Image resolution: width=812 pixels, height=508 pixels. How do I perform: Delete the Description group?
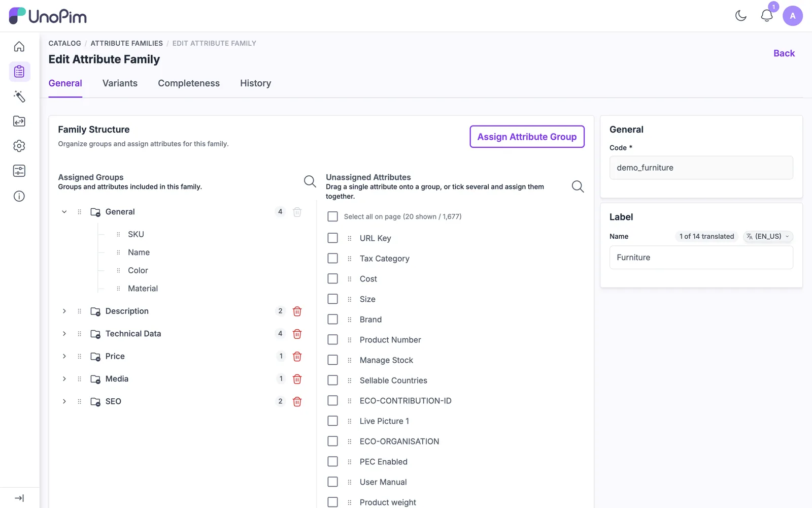click(x=297, y=311)
